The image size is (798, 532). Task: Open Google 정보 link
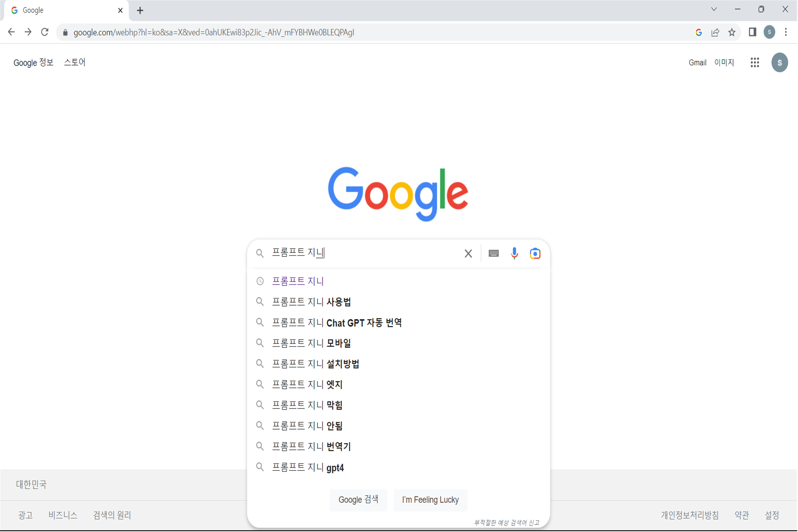coord(33,63)
